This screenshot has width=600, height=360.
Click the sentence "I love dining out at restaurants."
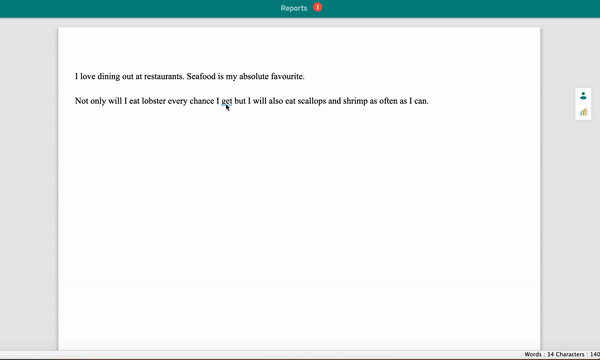pyautogui.click(x=129, y=77)
